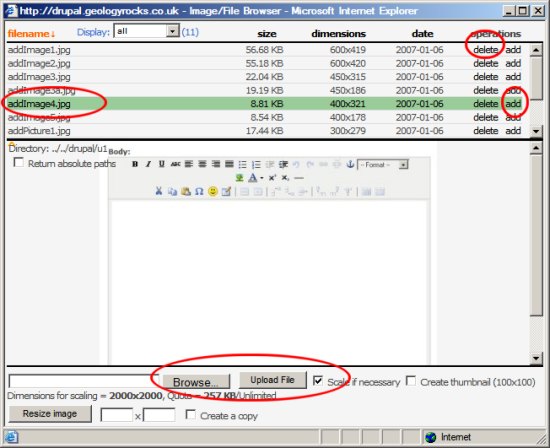
Task: Tick the Create a copy checkbox
Action: [190, 414]
